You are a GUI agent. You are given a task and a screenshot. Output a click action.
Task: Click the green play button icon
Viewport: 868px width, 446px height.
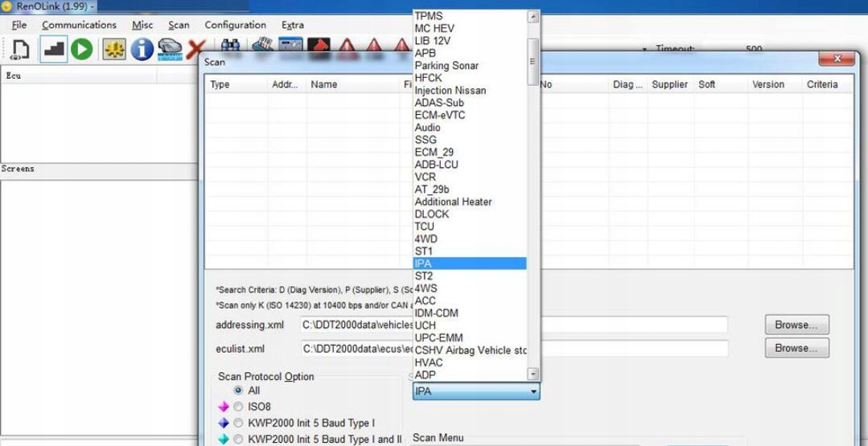[82, 49]
